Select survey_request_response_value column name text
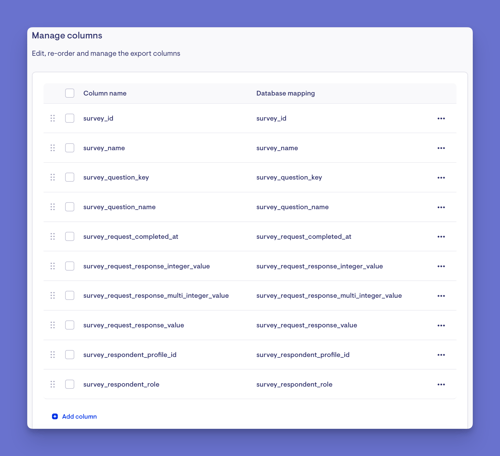 pos(134,325)
